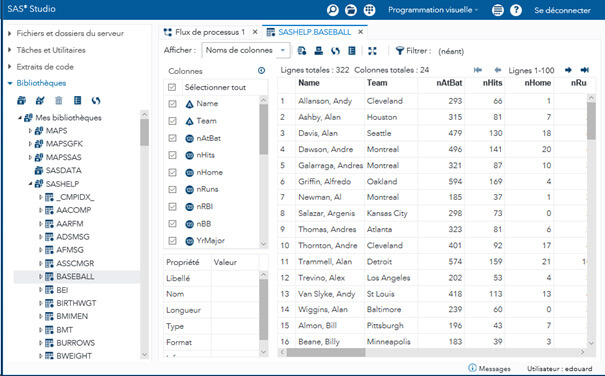Toggle the Sélectionner tout checkbox
Screen dimensions: 605x376
pos(172,87)
